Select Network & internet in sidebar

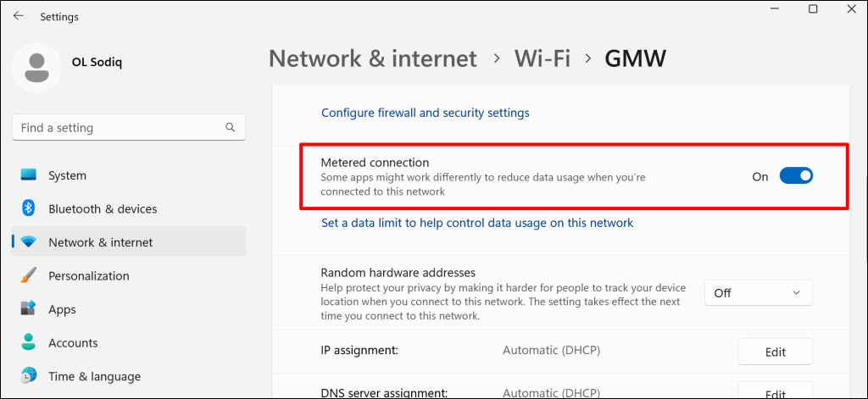coord(100,242)
